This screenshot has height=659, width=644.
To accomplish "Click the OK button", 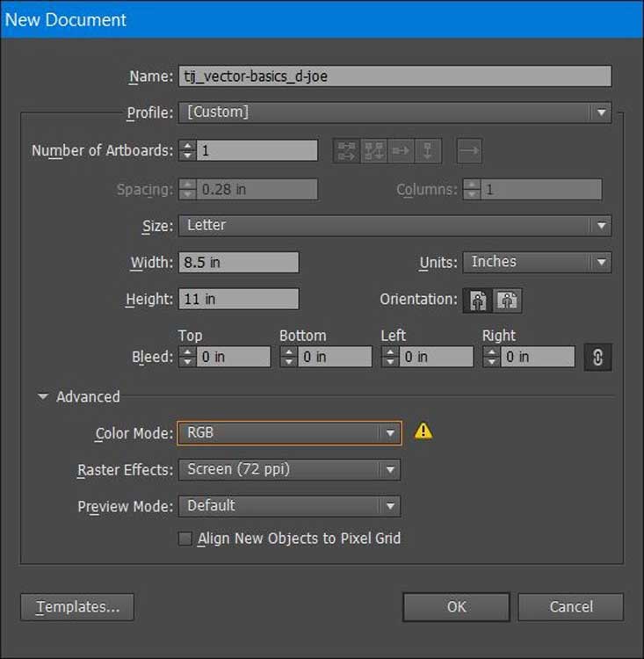I will 456,607.
